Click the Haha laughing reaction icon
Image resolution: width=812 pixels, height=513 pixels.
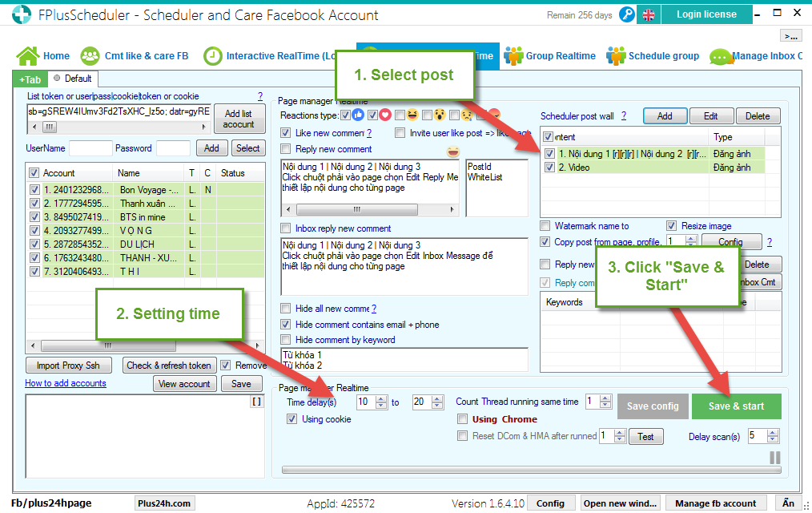(x=412, y=115)
